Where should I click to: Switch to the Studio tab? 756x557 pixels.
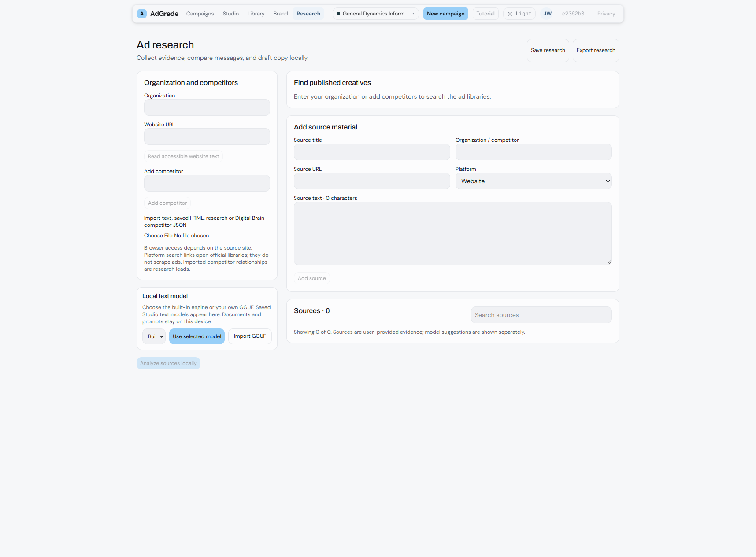[x=231, y=14]
